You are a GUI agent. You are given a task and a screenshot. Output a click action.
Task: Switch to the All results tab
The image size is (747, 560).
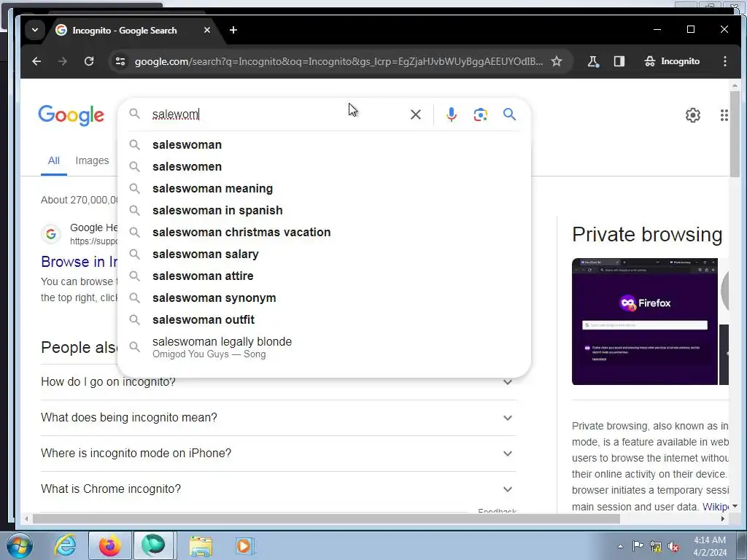pos(54,161)
